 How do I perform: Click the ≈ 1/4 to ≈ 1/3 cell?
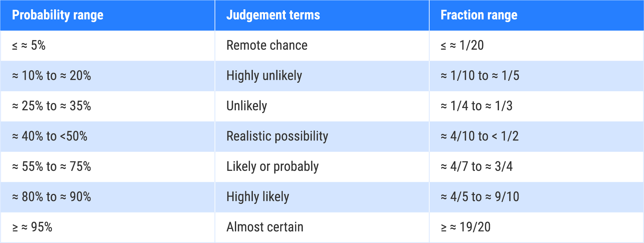[537, 106]
